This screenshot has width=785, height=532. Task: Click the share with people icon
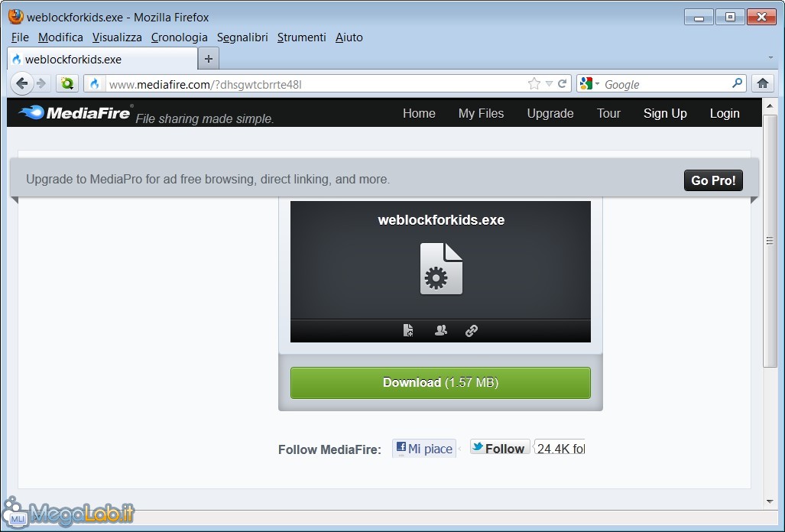coord(440,330)
